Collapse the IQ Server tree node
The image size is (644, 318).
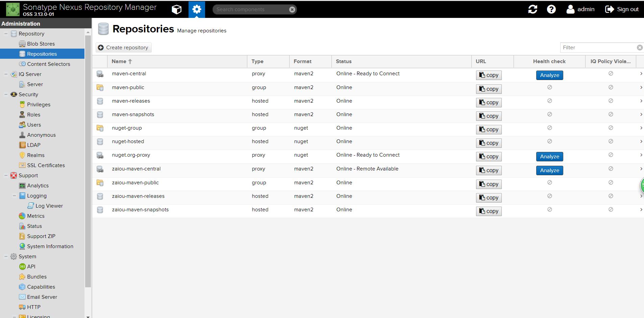point(6,74)
